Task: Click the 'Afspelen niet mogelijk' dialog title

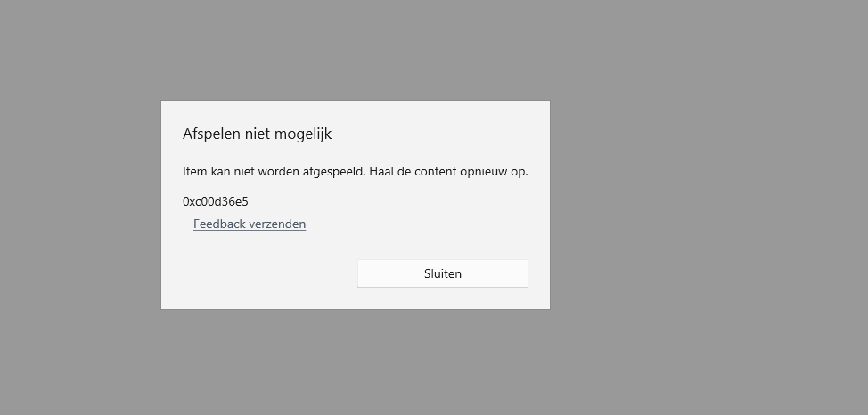Action: tap(257, 134)
